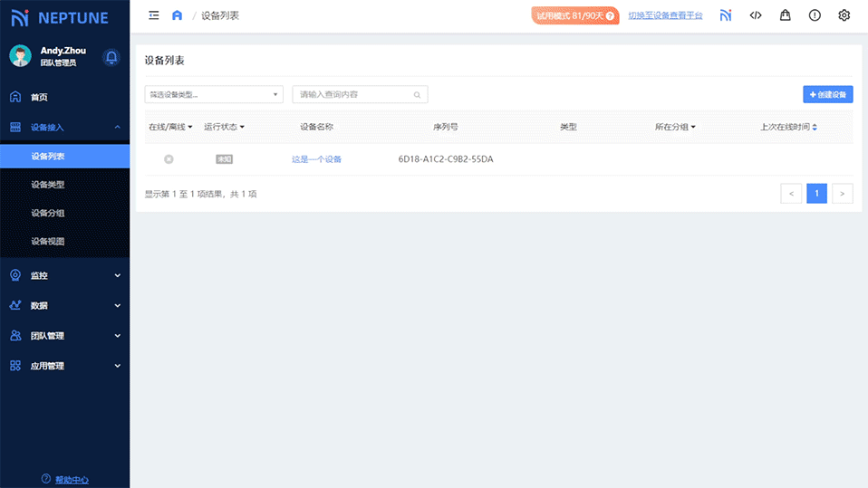Click the Neptune logo icon in header toolbar
This screenshot has height=488, width=868.
click(x=726, y=15)
